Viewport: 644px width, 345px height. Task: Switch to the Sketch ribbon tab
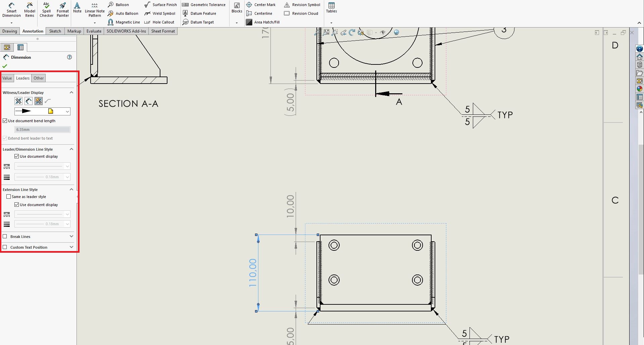click(55, 31)
